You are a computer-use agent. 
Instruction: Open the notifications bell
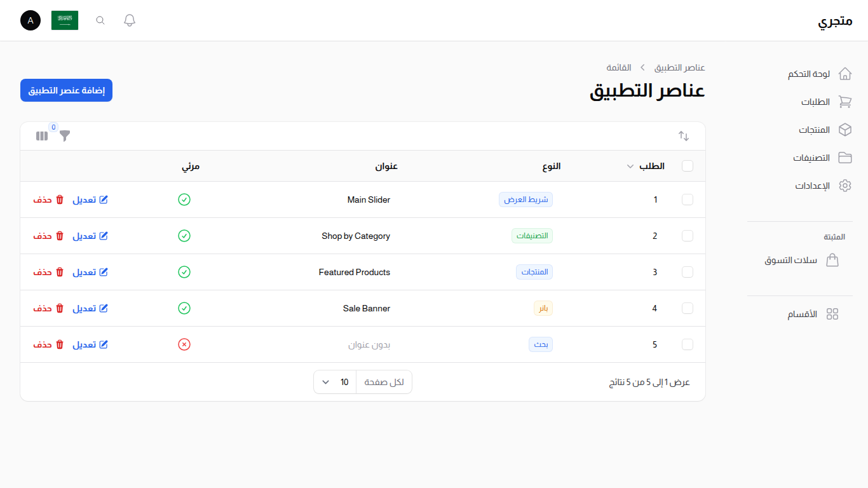pos(129,20)
